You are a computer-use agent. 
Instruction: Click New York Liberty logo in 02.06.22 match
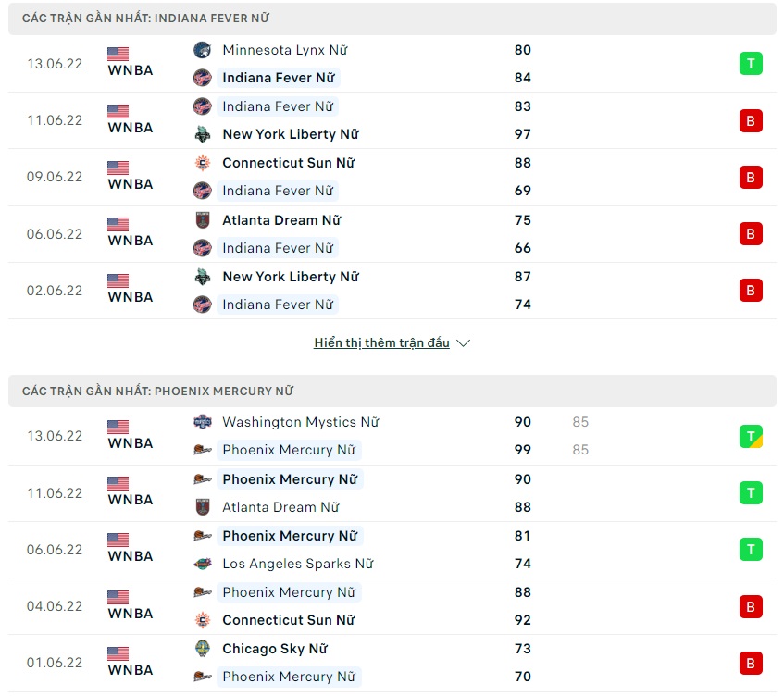[x=203, y=277]
